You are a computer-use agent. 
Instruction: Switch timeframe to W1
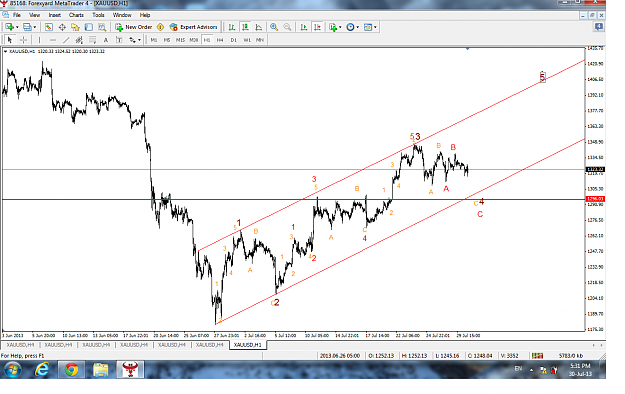247,40
